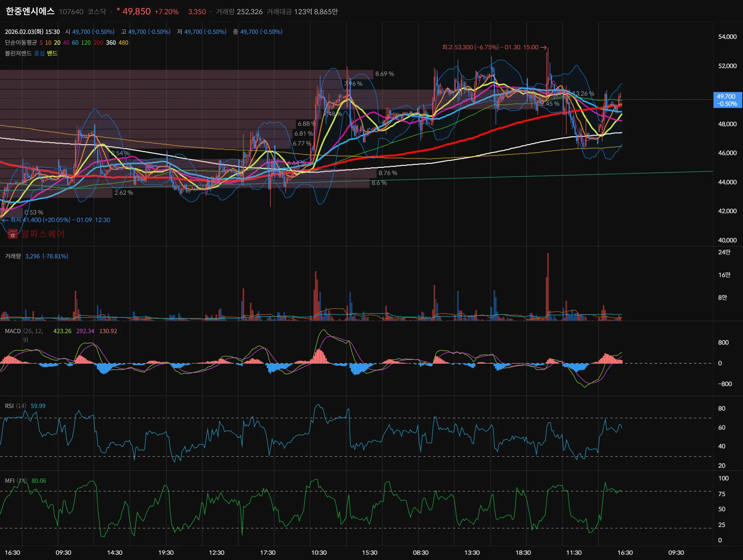Click the 거래량 volume panel label
The height and width of the screenshot is (560, 743).
pyautogui.click(x=13, y=256)
